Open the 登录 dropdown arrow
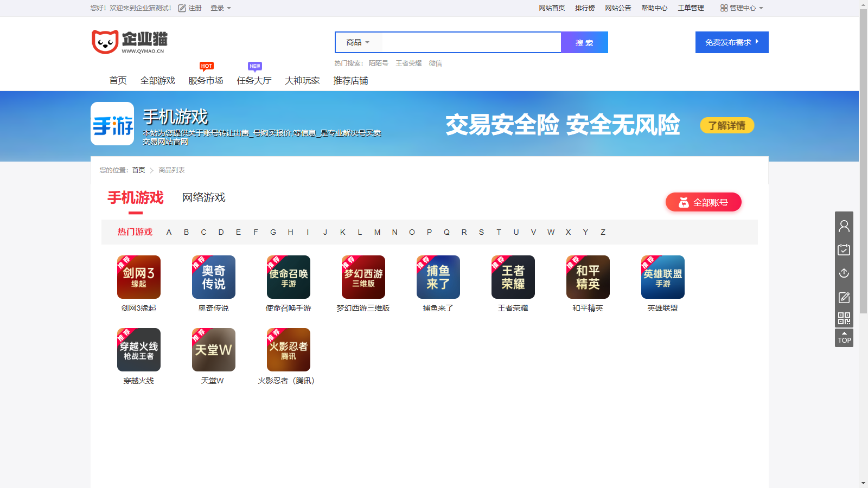Viewport: 868px width, 488px height. 229,8
